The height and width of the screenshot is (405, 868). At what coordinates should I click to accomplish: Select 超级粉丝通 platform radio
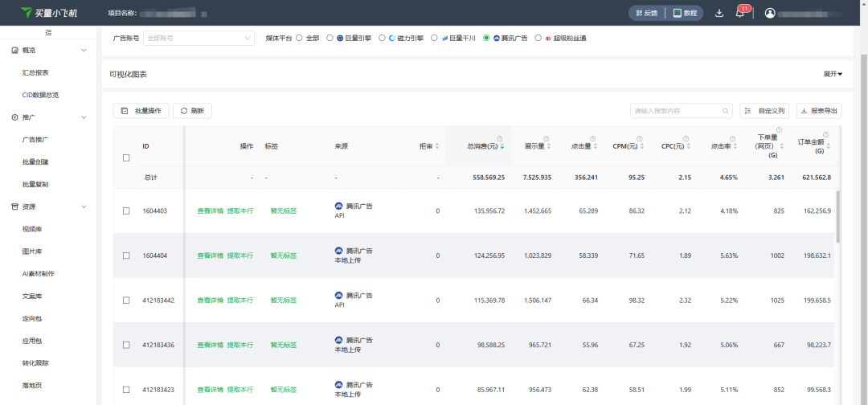click(538, 39)
